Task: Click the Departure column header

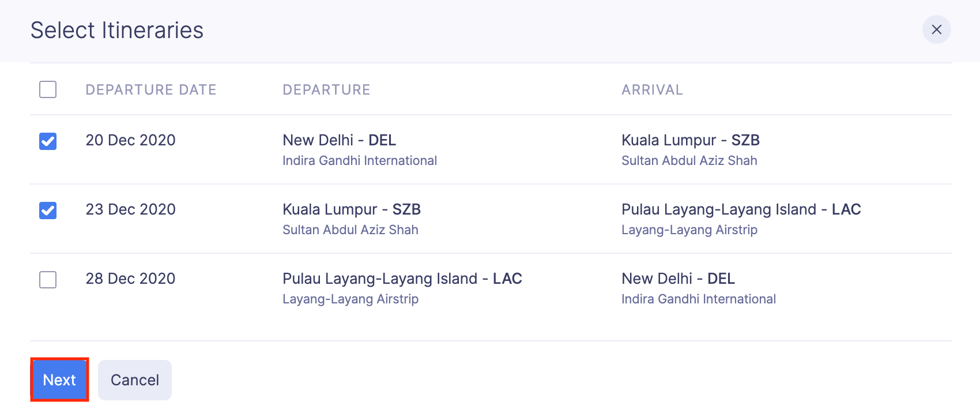Action: [x=326, y=89]
